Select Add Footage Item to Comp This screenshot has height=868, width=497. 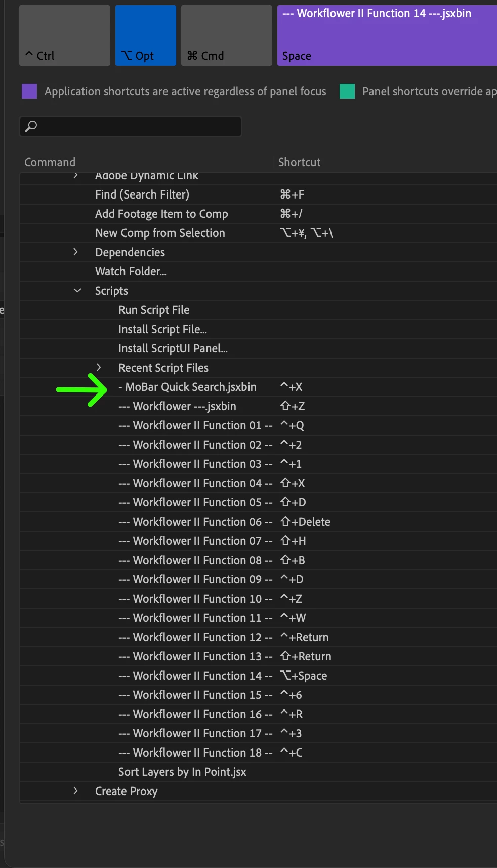pyautogui.click(x=161, y=214)
